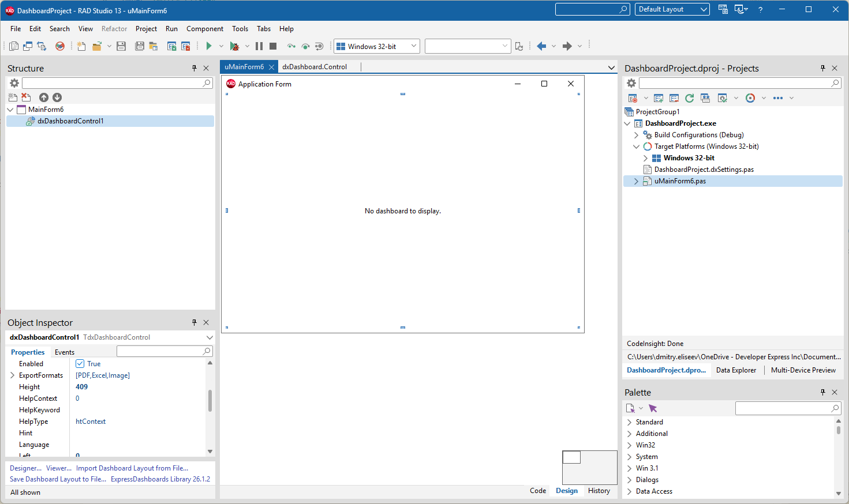The height and width of the screenshot is (504, 849).
Task: Pin the Structure panel with pushpin icon
Action: coord(195,68)
